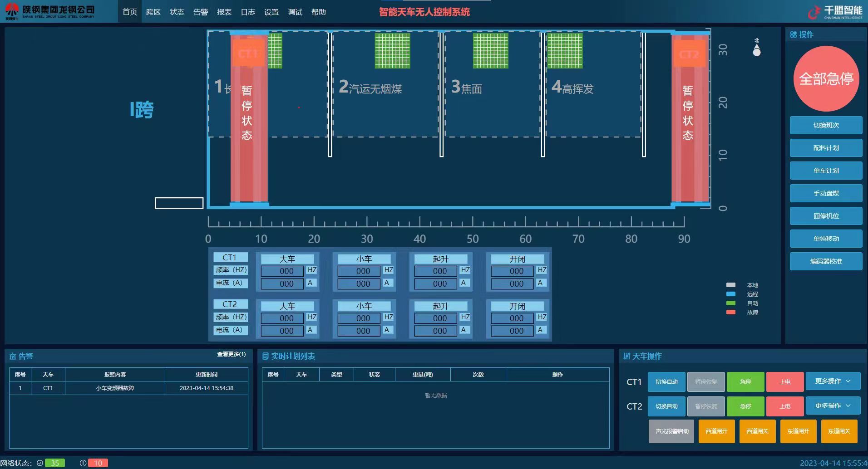Toggle CT1 切换自动 mode
This screenshot has height=469, width=868.
point(666,382)
